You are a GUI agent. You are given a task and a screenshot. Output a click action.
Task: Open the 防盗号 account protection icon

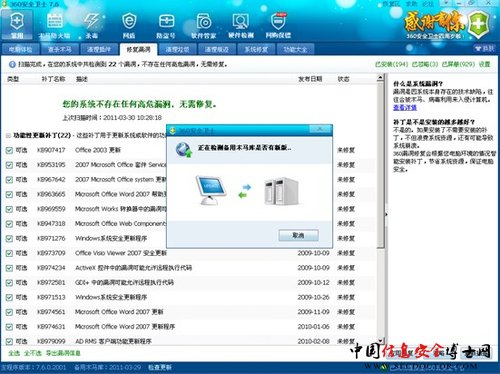166,25
